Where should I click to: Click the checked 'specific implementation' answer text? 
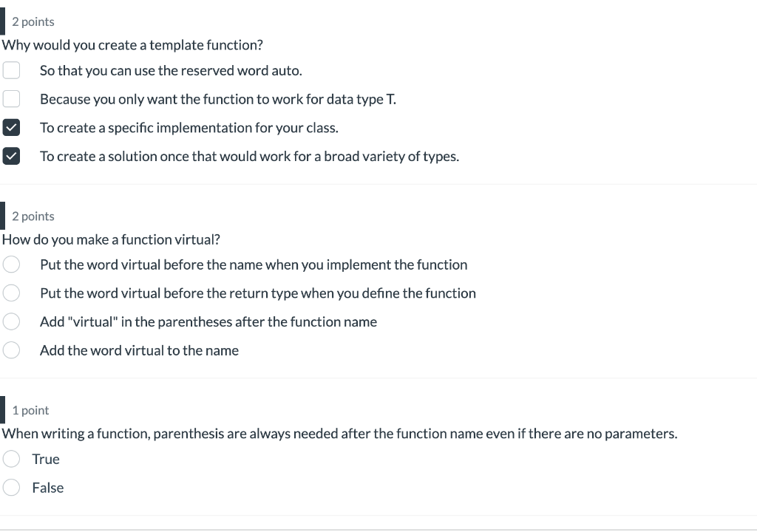coord(189,127)
